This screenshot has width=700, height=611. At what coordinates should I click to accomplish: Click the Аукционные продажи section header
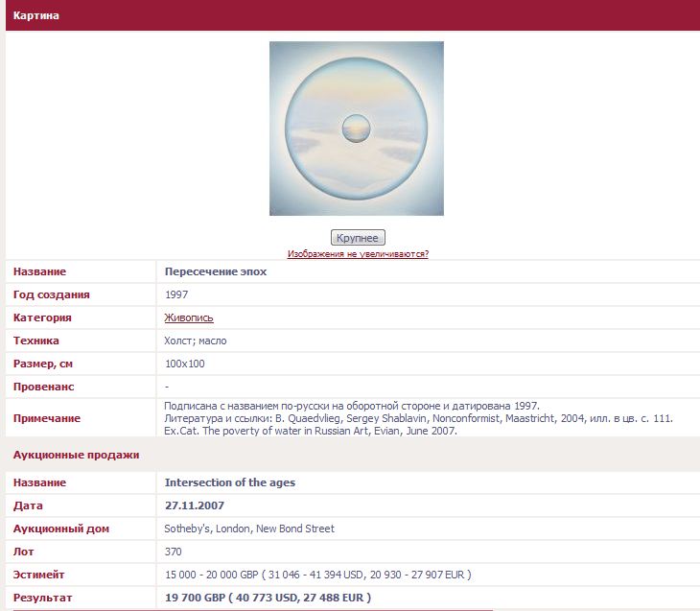coord(77,455)
